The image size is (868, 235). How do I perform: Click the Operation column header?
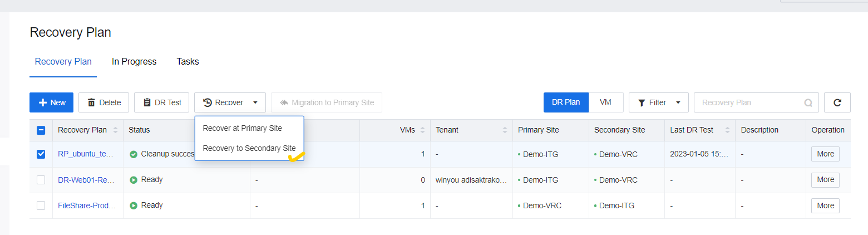pyautogui.click(x=828, y=130)
